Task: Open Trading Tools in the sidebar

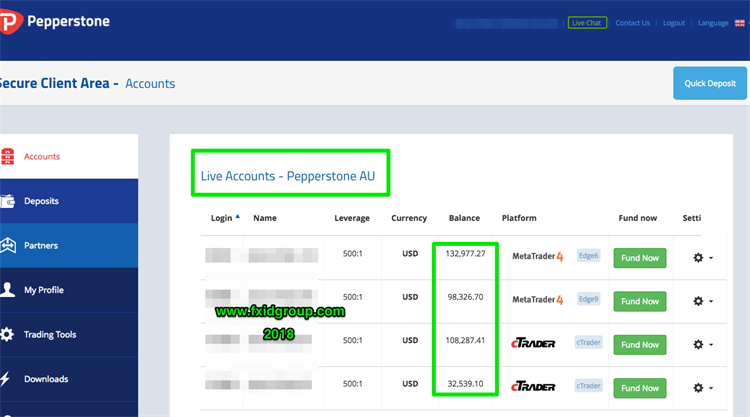Action: click(x=69, y=334)
